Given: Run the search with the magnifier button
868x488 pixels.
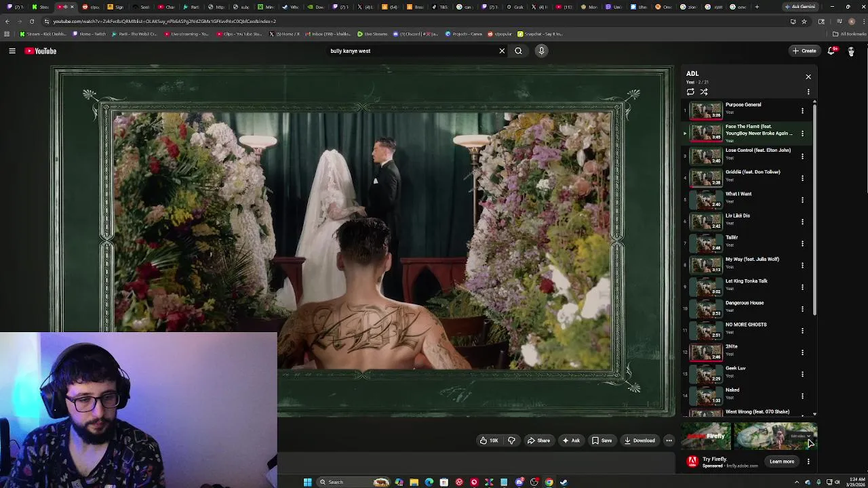Looking at the screenshot, I should point(518,51).
